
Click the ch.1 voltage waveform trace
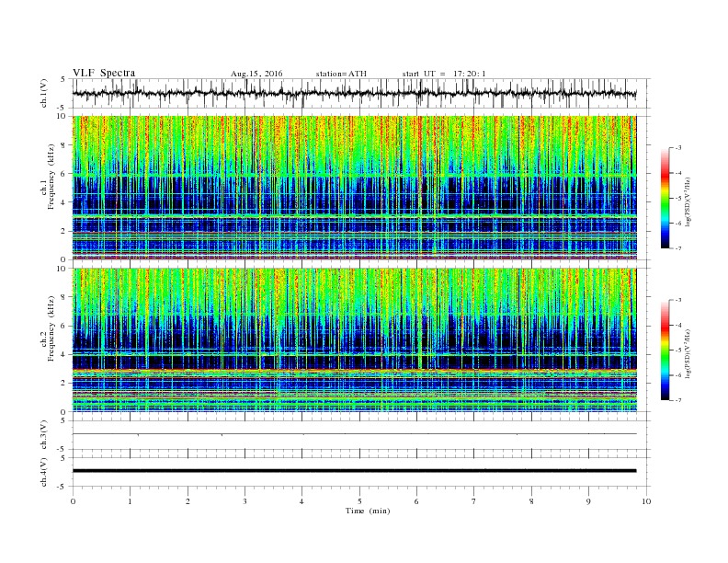click(354, 93)
